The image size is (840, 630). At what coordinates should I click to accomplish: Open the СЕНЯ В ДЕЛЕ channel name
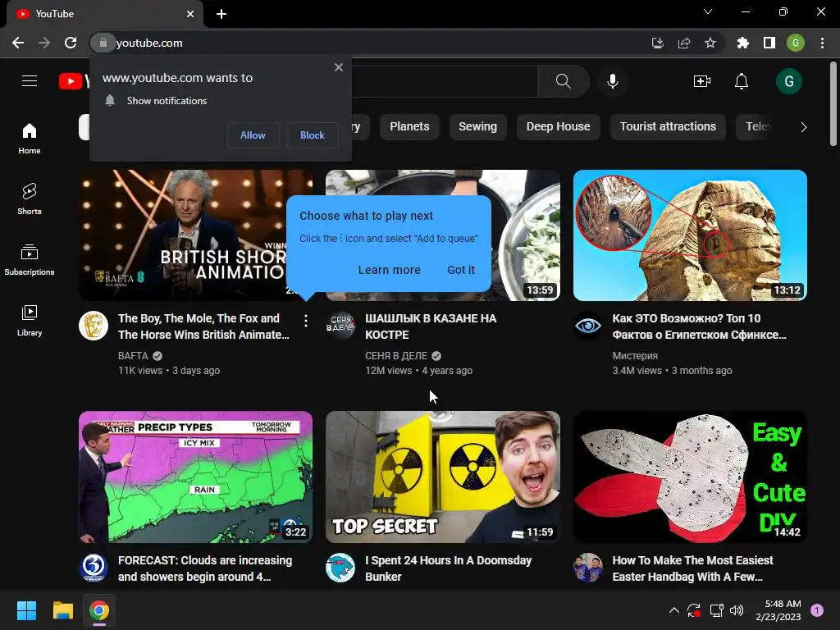click(x=396, y=356)
